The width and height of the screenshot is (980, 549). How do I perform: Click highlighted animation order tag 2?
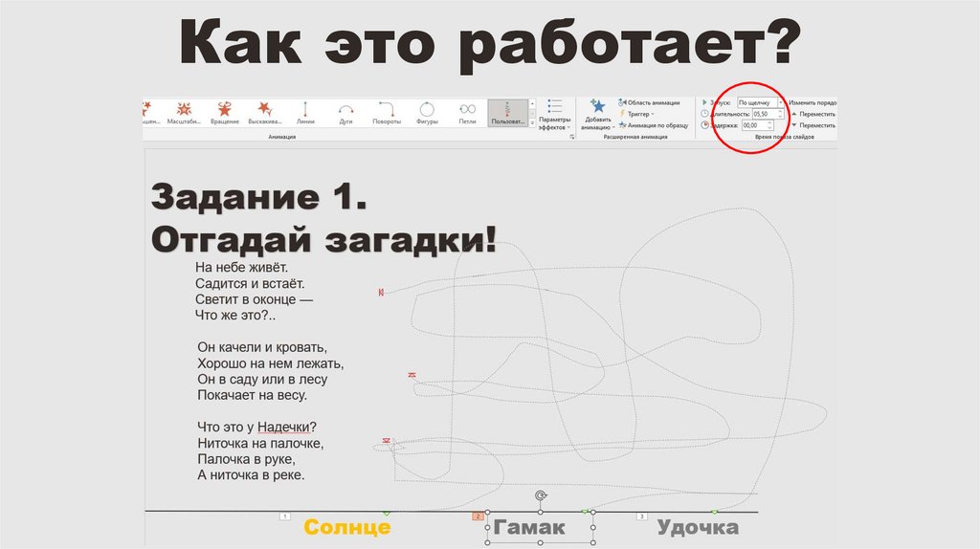click(478, 516)
